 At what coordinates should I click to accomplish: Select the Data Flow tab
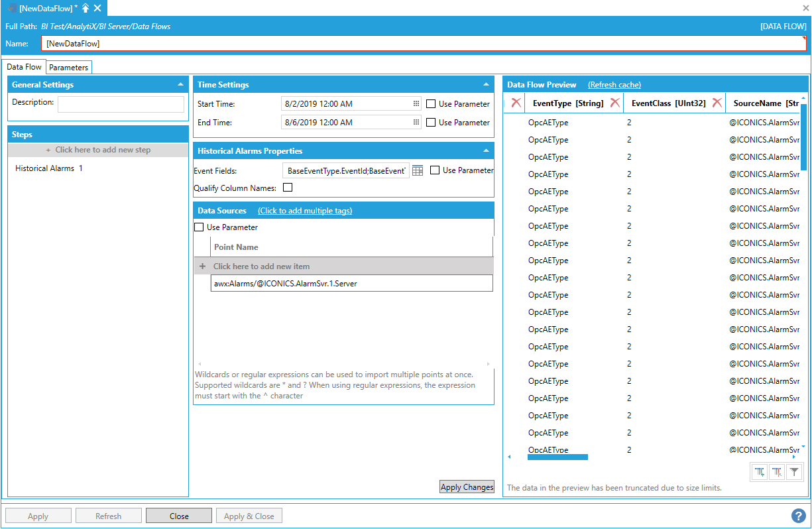pos(25,67)
